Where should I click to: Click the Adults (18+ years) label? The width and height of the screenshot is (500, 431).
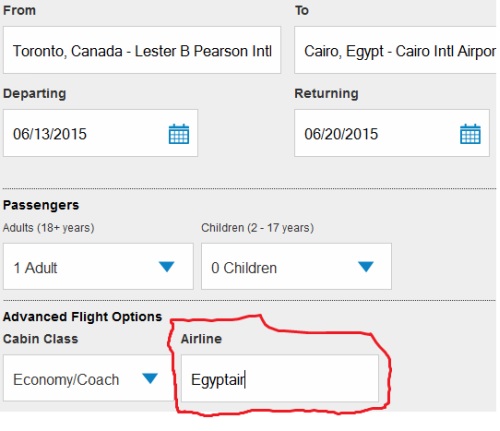49,228
